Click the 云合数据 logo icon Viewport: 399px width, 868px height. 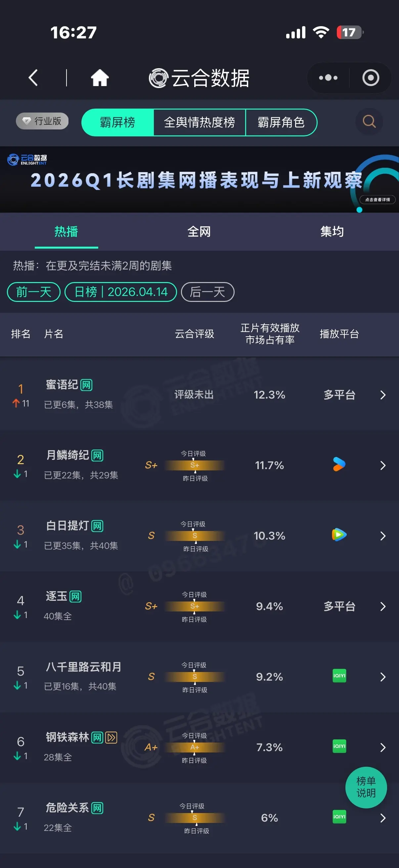click(158, 77)
